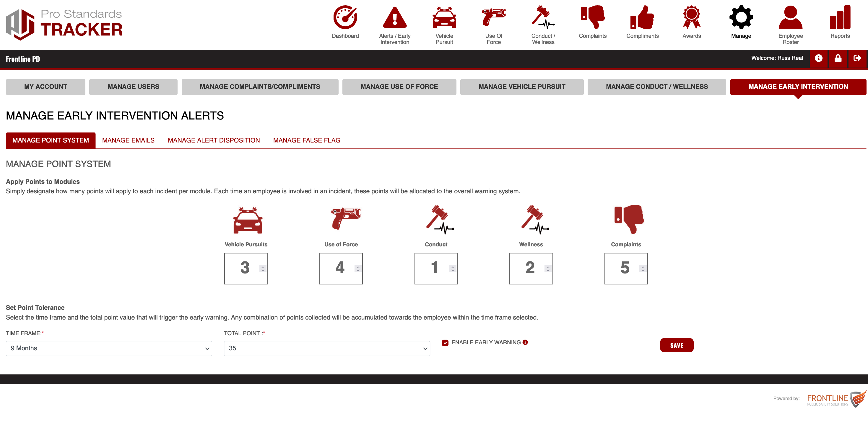Open the Awards ribbon icon
This screenshot has height=442, width=868.
(x=691, y=17)
